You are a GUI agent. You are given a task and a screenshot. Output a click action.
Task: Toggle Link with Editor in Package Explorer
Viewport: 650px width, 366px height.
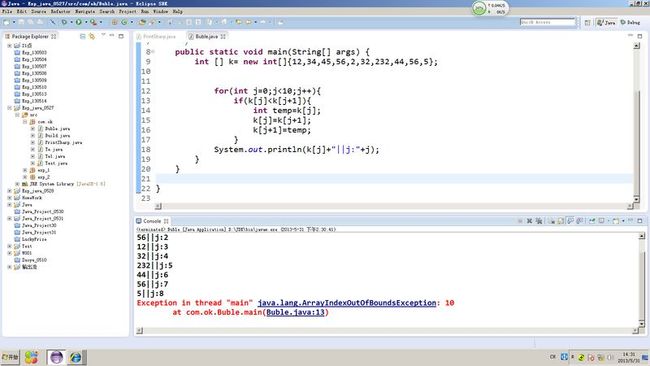[x=92, y=36]
